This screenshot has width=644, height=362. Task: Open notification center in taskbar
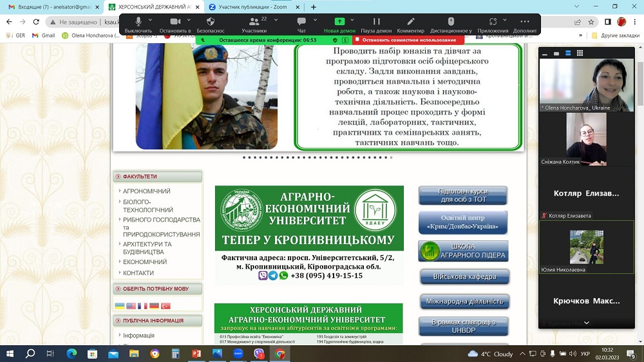click(x=631, y=354)
